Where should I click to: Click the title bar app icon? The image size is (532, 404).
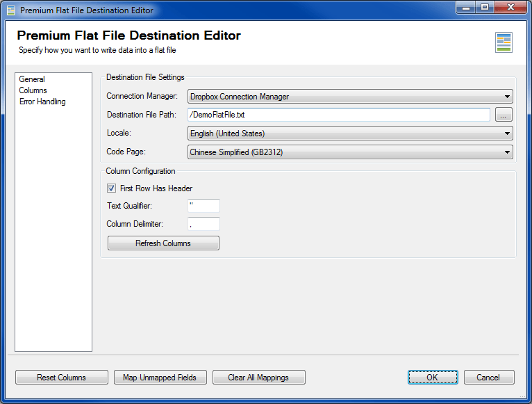tap(11, 10)
